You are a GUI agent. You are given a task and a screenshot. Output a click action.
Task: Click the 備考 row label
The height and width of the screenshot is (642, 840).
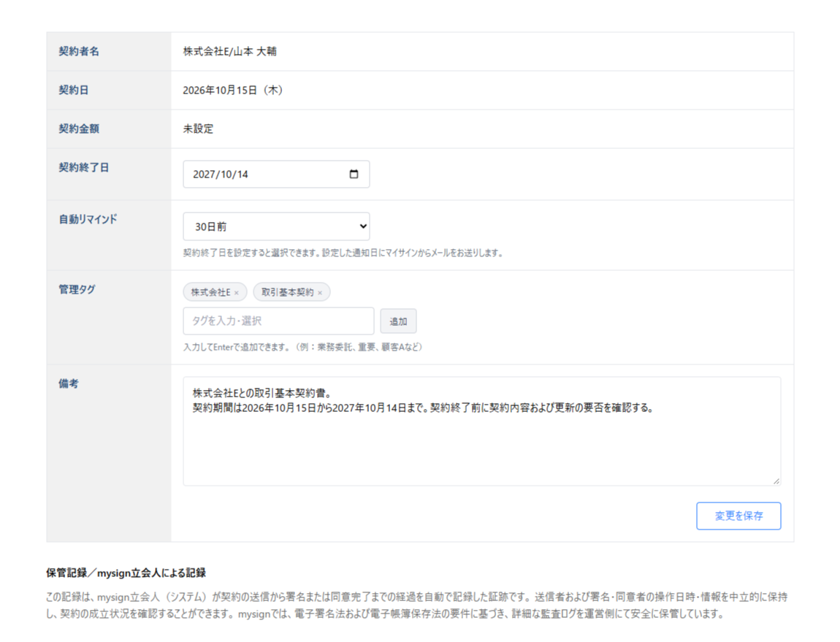pos(69,383)
